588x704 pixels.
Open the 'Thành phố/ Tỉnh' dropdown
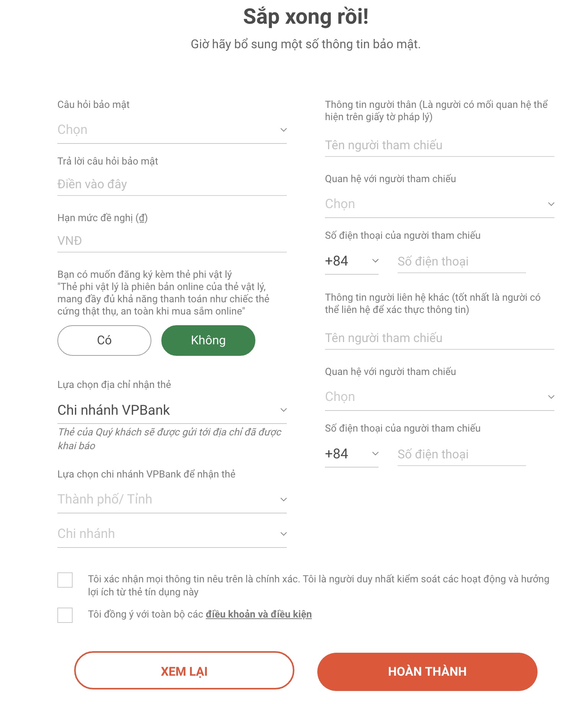[172, 499]
